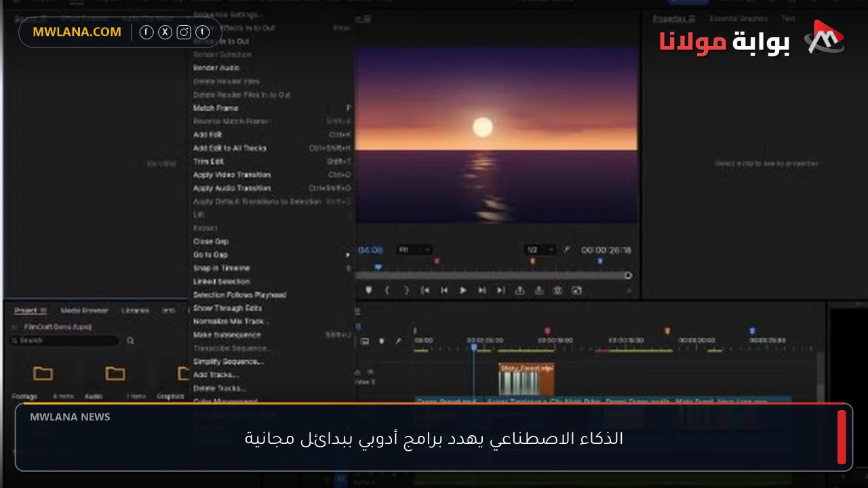This screenshot has height=488, width=868.
Task: Click the Export Frame camera icon
Action: [x=557, y=290]
